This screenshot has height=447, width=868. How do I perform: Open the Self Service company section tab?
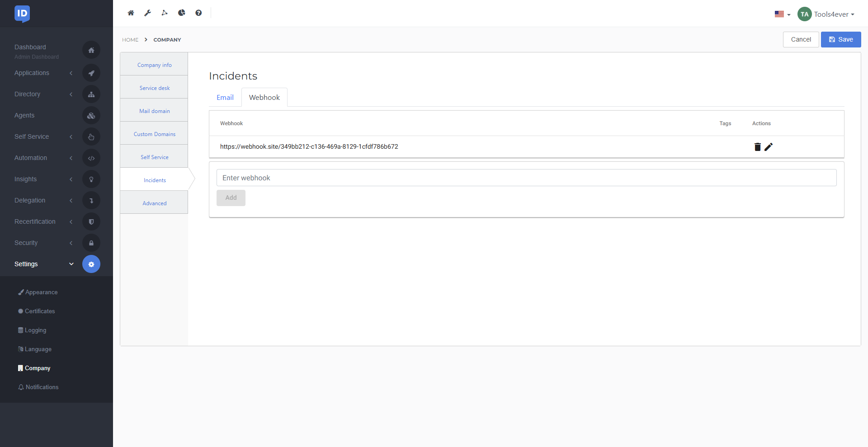coord(154,157)
